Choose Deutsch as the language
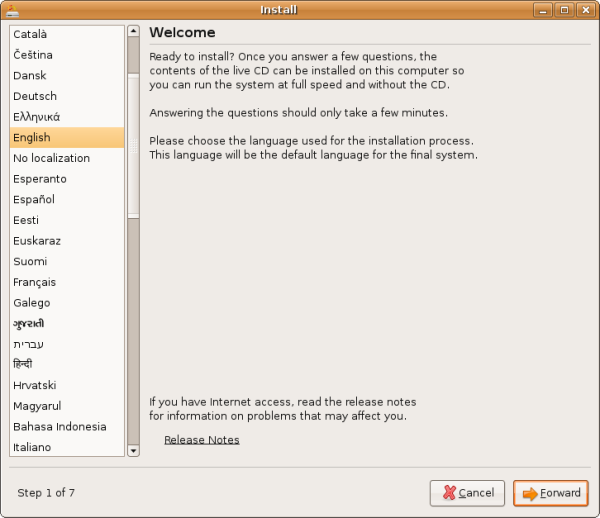 67,96
